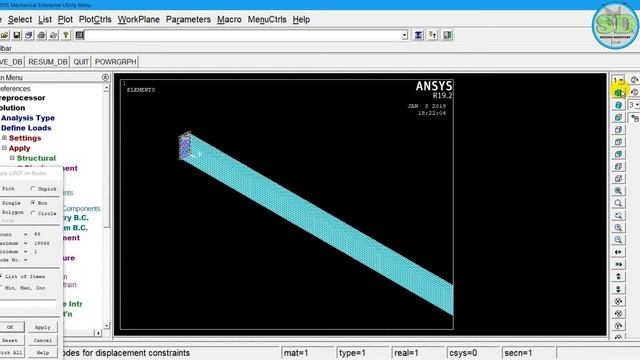Click Main Menu horizontal scroll right arrow
This screenshot has width=640, height=360.
tap(98, 333)
